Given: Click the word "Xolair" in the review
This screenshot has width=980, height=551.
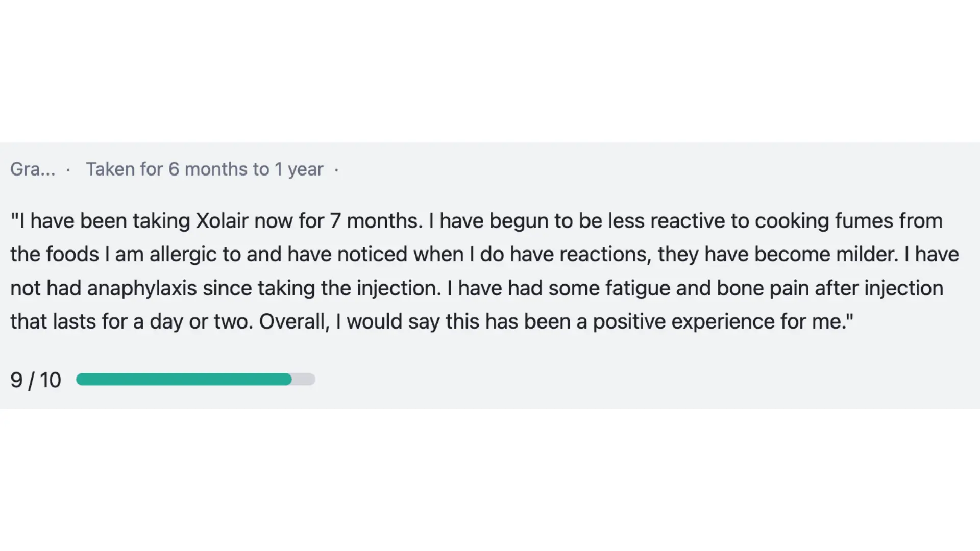Looking at the screenshot, I should (x=222, y=221).
